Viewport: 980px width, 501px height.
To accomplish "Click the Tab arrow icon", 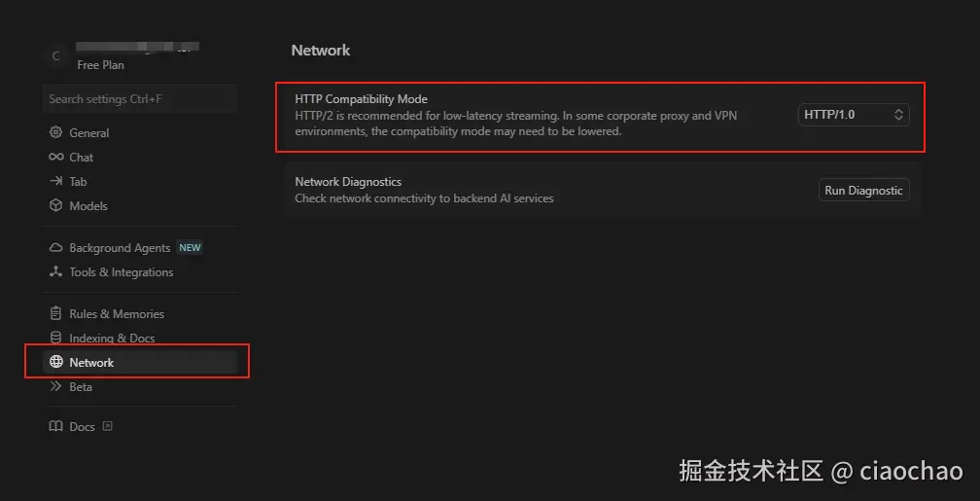I will click(55, 181).
